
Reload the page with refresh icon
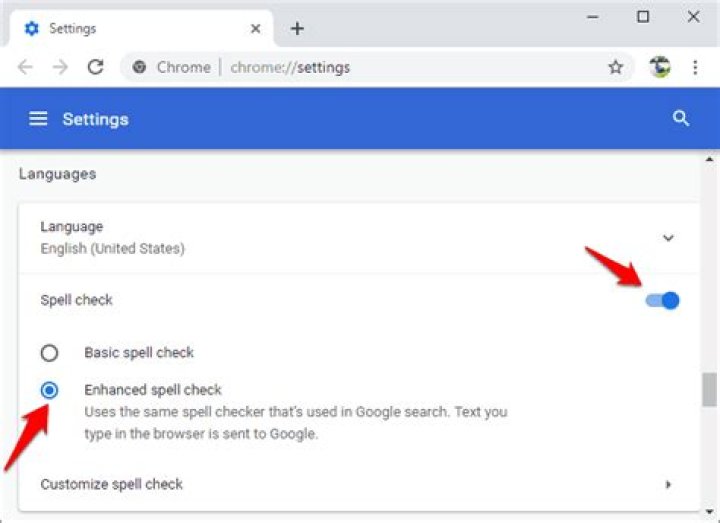(96, 67)
